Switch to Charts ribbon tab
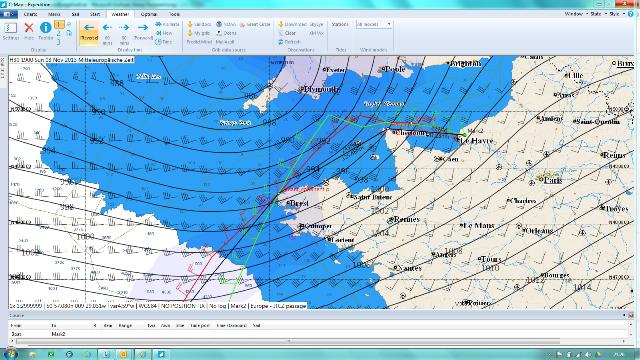640x360 pixels. pyautogui.click(x=31, y=14)
